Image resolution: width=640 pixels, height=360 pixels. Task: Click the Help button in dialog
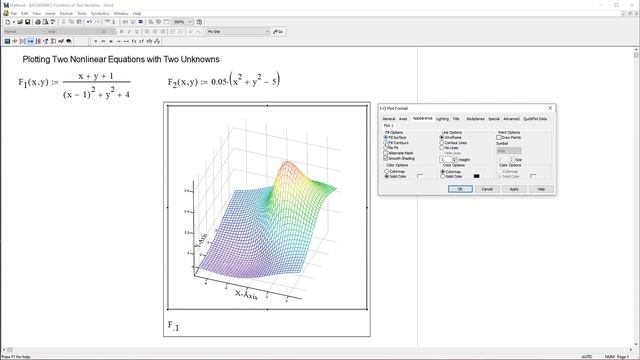[x=541, y=189]
